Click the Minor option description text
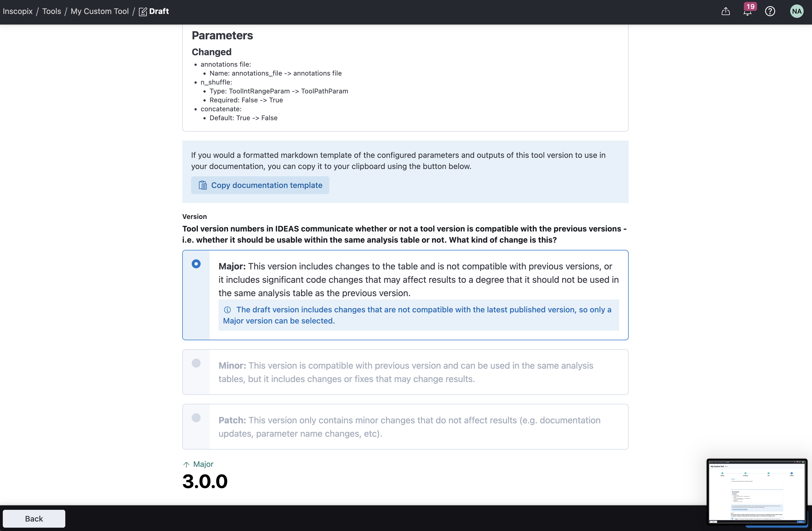Viewport: 812px width, 531px height. [405, 372]
